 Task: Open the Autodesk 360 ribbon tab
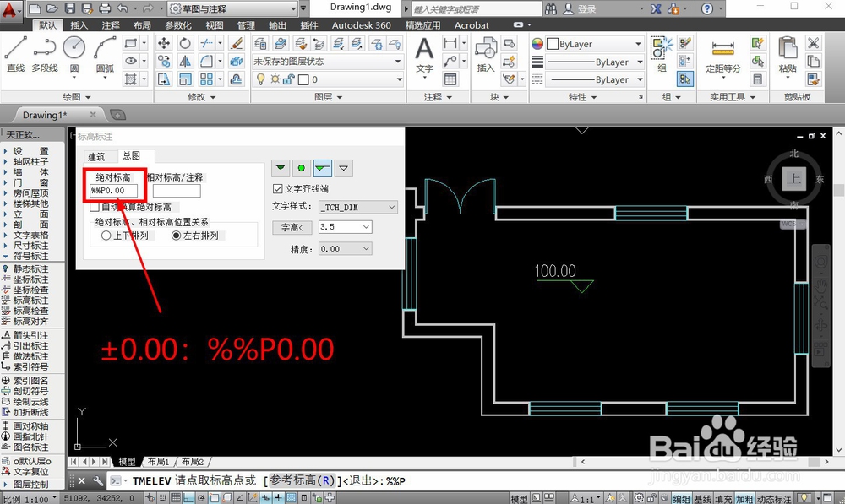pyautogui.click(x=362, y=24)
